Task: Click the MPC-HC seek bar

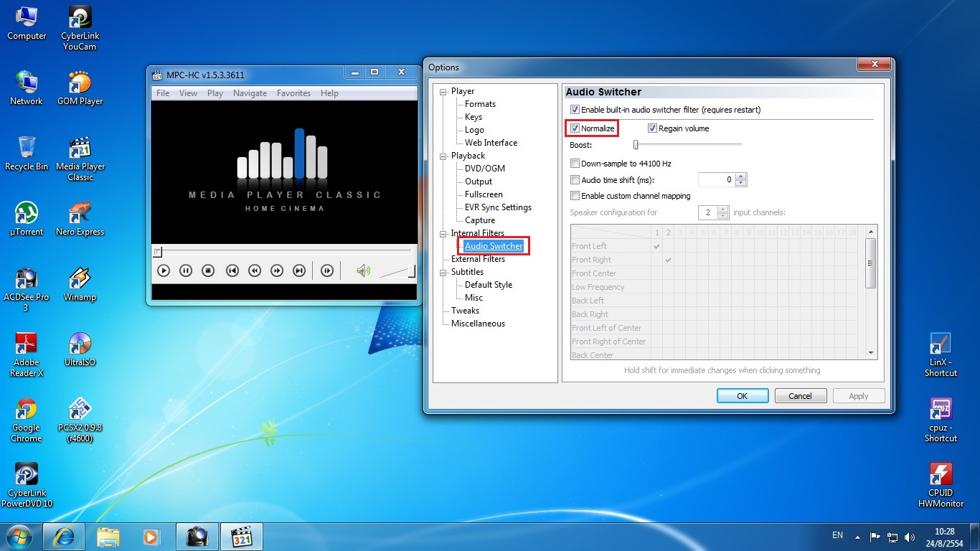Action: click(x=283, y=252)
